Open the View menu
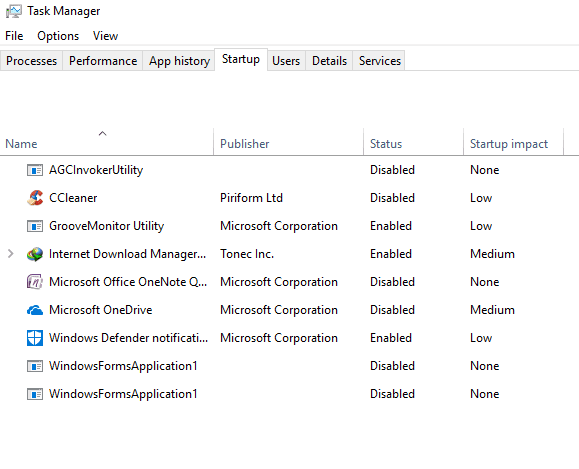Screen dimensions: 579x469 (105, 36)
